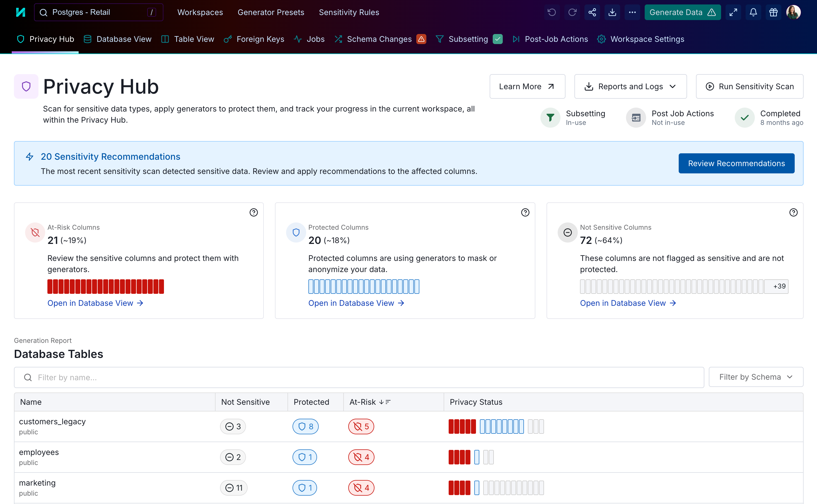The image size is (817, 504).
Task: Expand the Reports and Logs dropdown
Action: (630, 87)
